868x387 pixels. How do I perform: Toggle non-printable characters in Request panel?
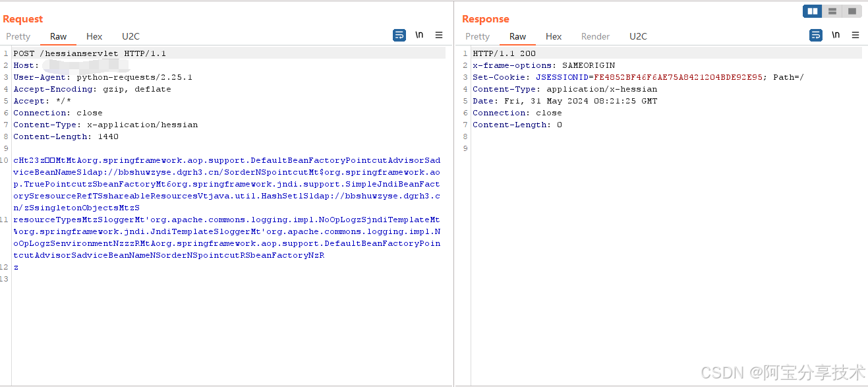coord(419,36)
